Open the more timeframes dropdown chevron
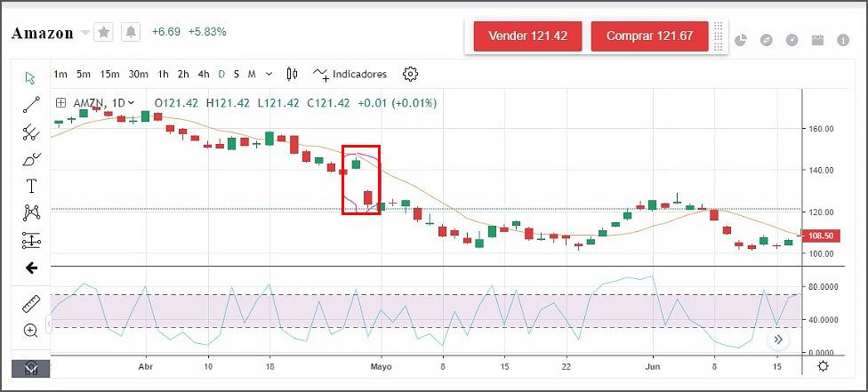Screen dimensions: 868x392 coord(269,74)
